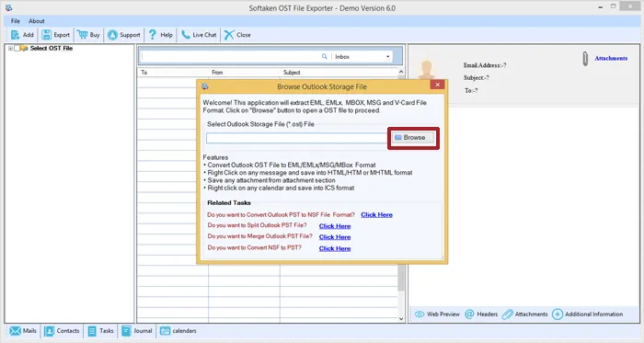Open the About menu
Screen dimensions: 644x343
point(37,21)
